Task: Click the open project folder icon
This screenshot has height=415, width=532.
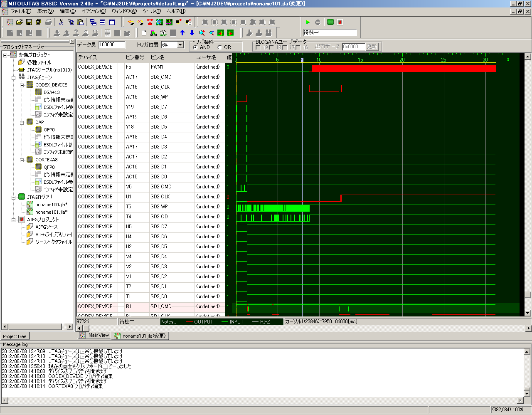Action: pyautogui.click(x=19, y=22)
